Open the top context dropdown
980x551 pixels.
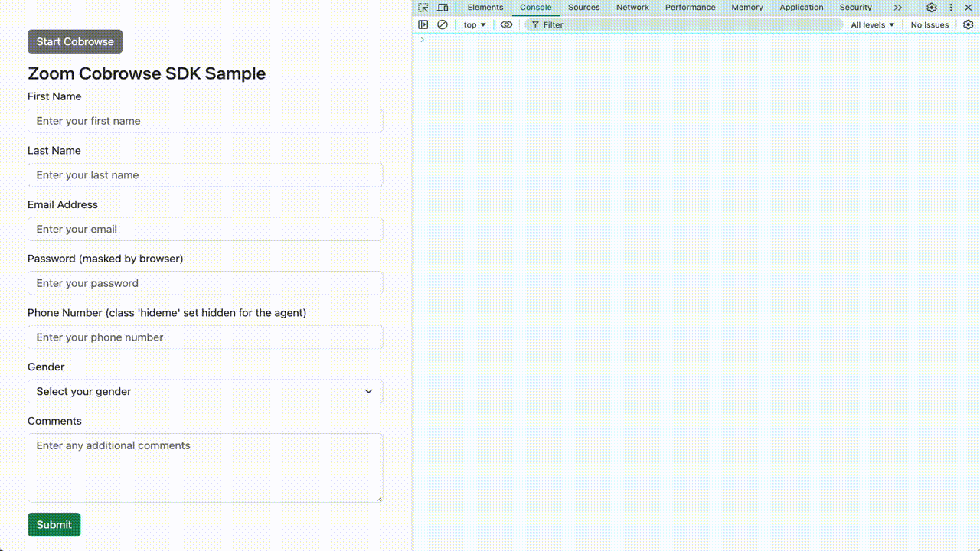pyautogui.click(x=475, y=24)
